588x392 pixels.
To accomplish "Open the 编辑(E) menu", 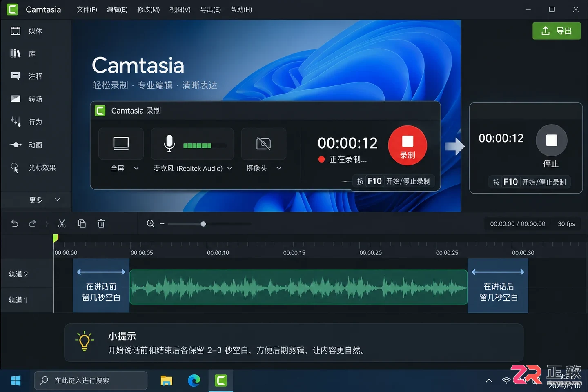I will click(x=117, y=9).
